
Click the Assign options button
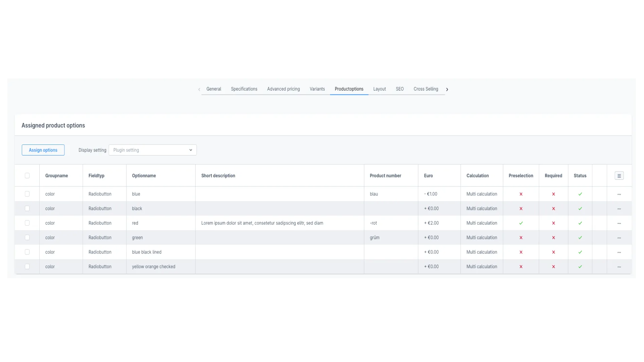click(43, 150)
